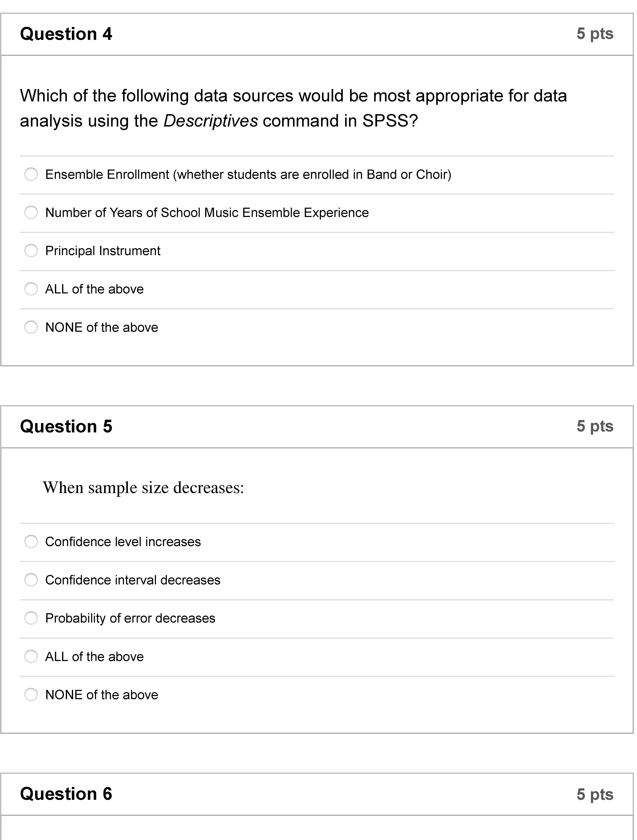Pick ALL of the above in Question 5
Viewport: 637px width, 840px height.
31,657
